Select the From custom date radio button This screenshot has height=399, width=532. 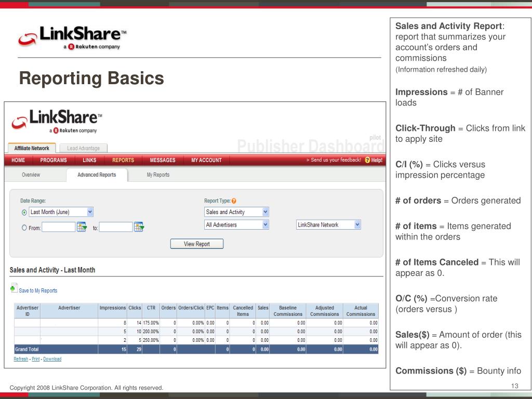click(24, 228)
